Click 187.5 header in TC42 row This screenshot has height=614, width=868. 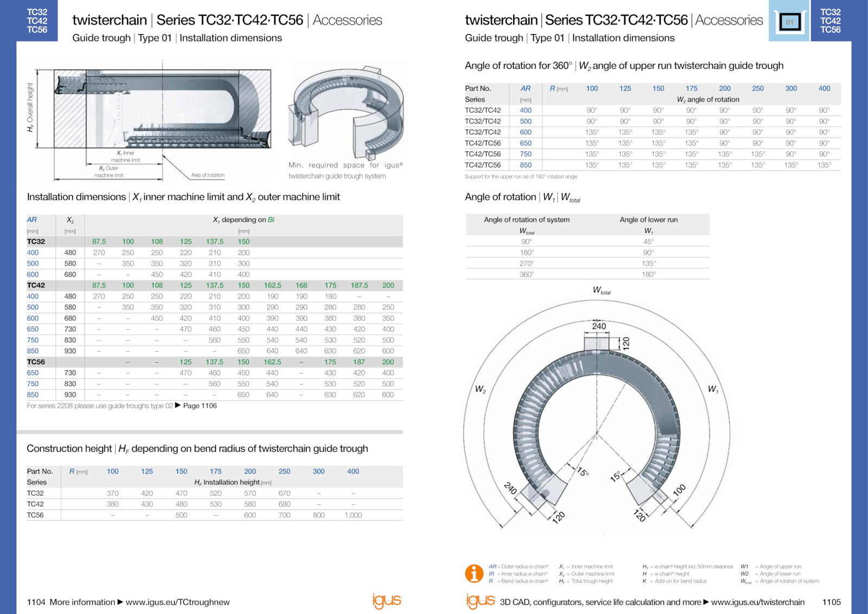(x=359, y=285)
